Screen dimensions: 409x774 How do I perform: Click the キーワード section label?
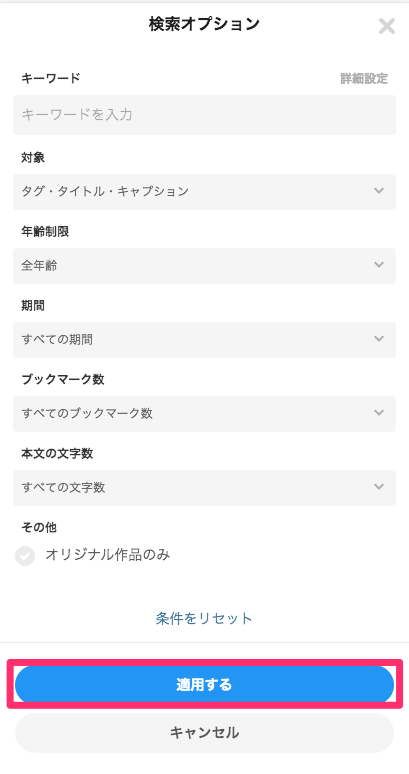pos(50,78)
